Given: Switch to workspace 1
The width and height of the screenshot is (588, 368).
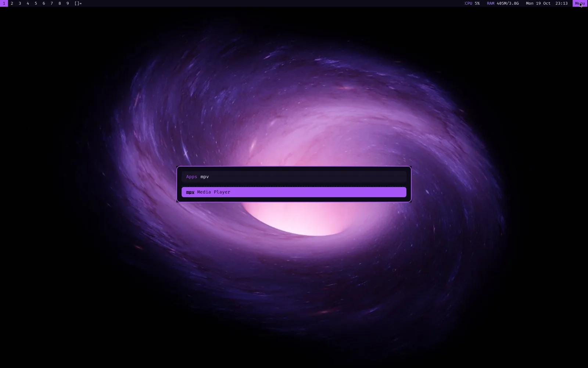Looking at the screenshot, I should click(x=4, y=3).
